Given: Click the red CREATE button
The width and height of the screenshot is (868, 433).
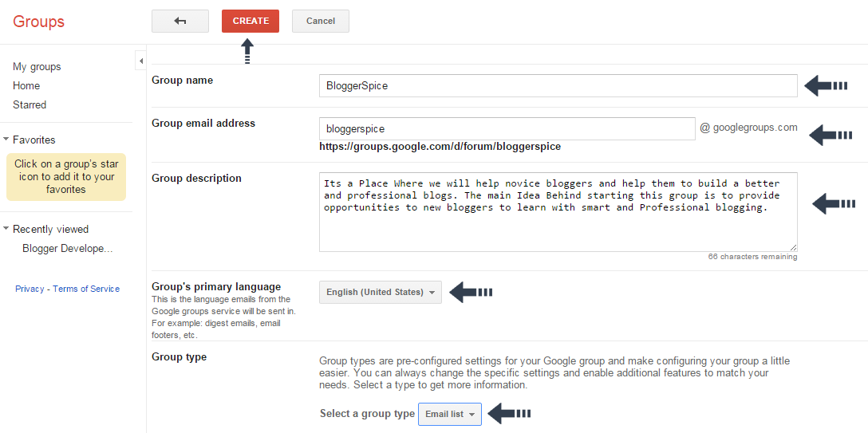Looking at the screenshot, I should point(251,21).
